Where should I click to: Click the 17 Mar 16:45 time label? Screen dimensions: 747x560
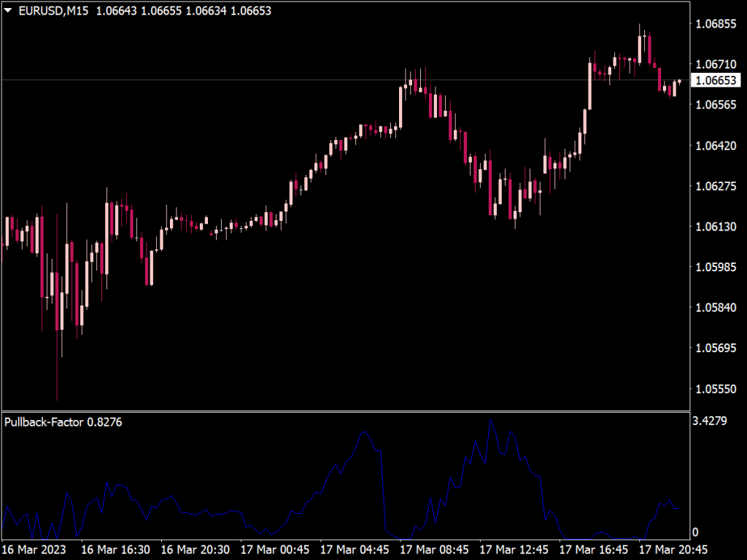(593, 550)
